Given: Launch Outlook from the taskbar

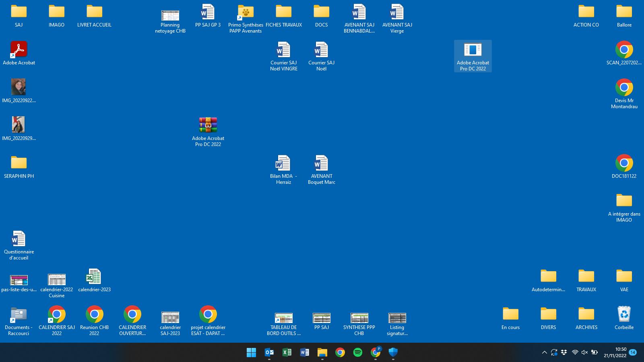Looking at the screenshot, I should pyautogui.click(x=269, y=352).
